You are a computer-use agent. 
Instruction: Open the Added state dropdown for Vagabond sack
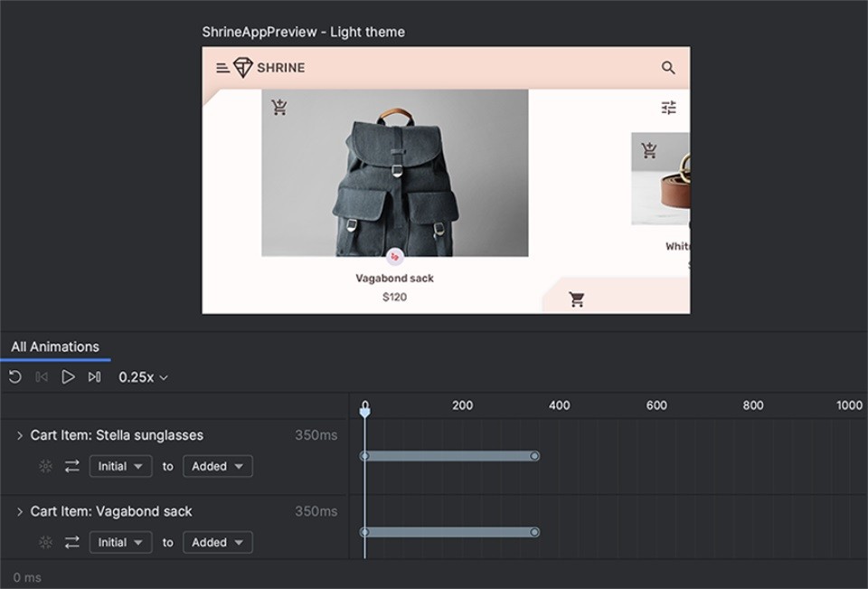(218, 543)
